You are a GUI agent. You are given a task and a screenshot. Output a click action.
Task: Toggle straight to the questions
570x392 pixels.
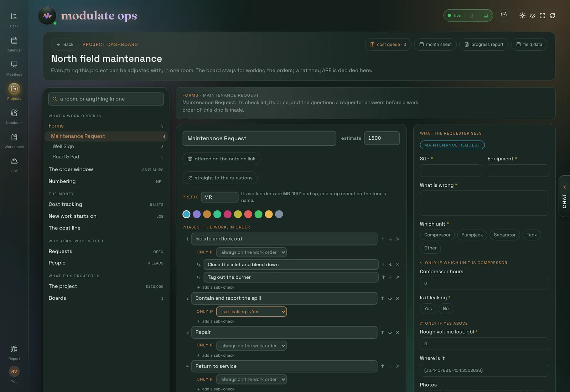220,178
